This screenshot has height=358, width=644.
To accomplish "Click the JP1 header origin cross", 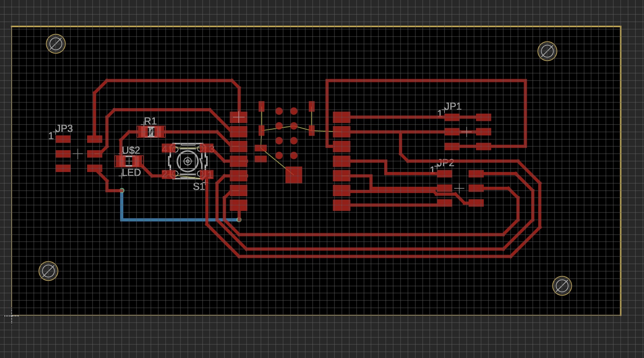I will (466, 132).
